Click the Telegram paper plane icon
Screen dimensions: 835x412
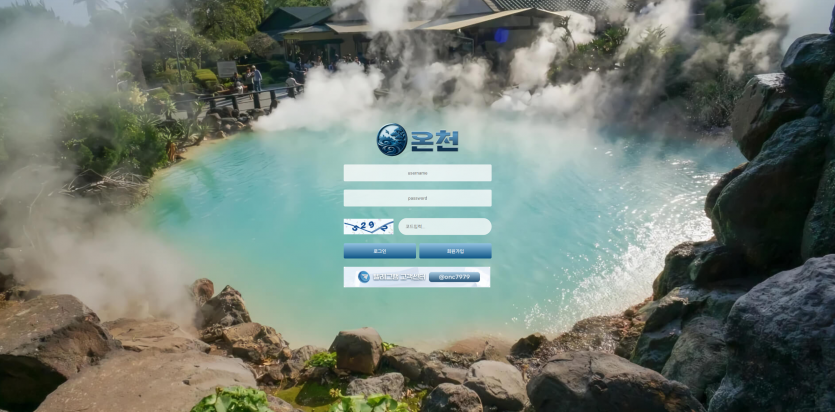coord(364,277)
